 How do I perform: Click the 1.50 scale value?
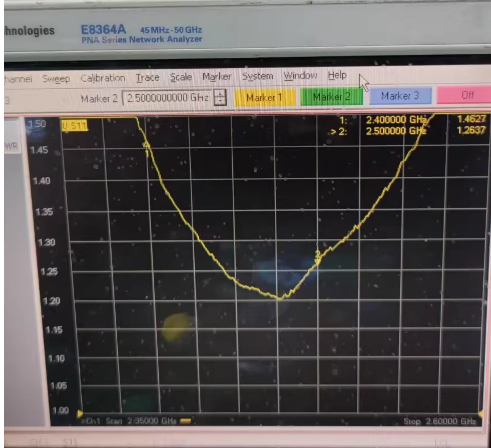point(37,124)
